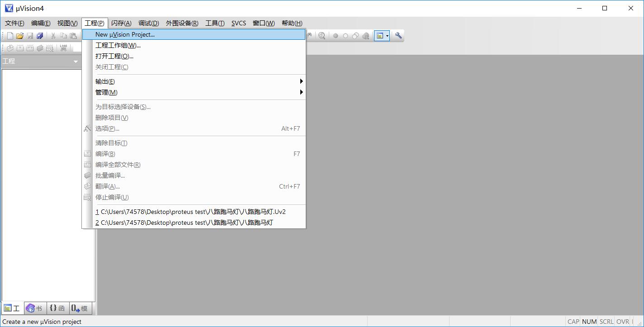Click 翻译(A)... Ctrl+F7 menu entry
This screenshot has height=327, width=644.
point(194,186)
